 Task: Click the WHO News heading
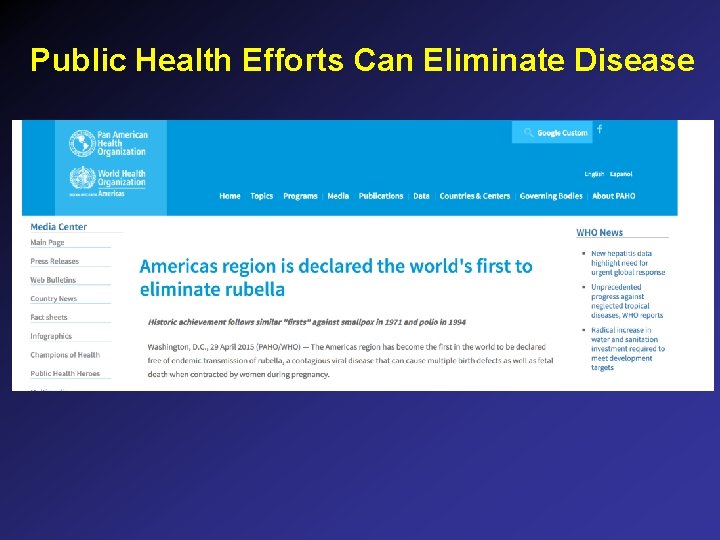tap(600, 233)
